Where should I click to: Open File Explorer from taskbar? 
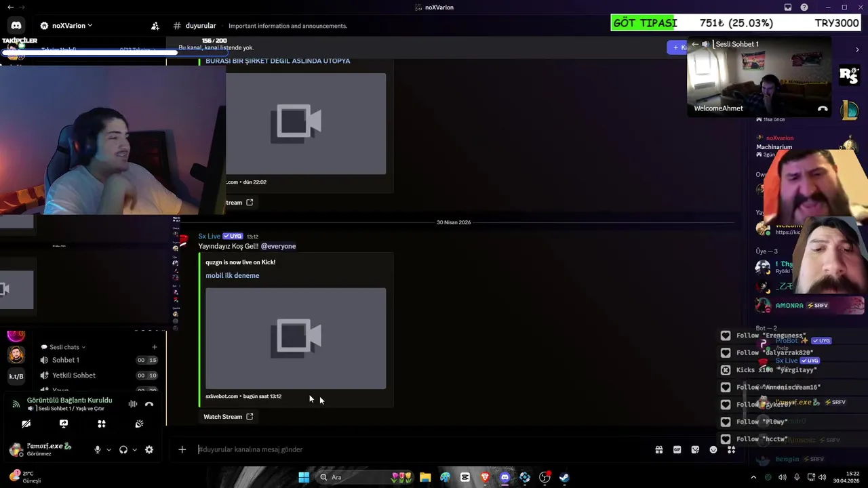click(425, 477)
